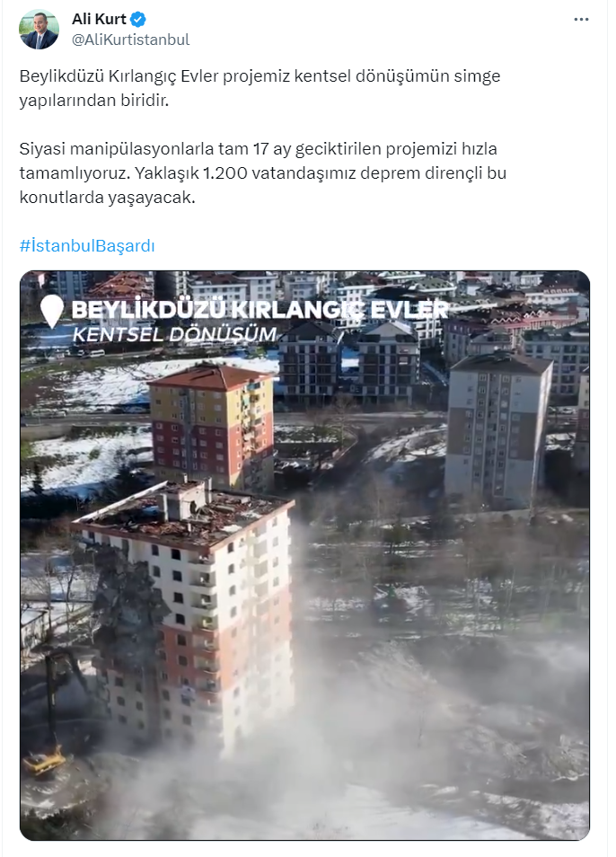Click the unfinished dark buildings in background
The image size is (616, 857).
348,362
